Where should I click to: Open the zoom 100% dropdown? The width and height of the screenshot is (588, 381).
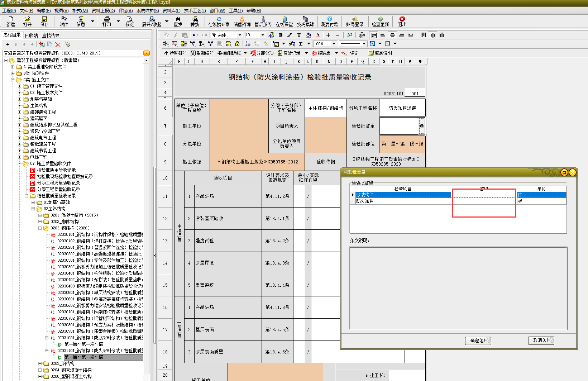(334, 44)
